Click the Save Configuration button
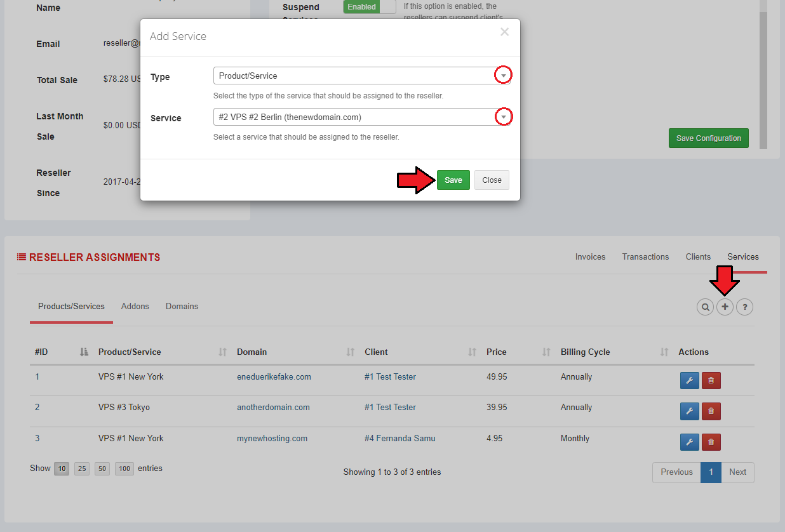 tap(709, 138)
